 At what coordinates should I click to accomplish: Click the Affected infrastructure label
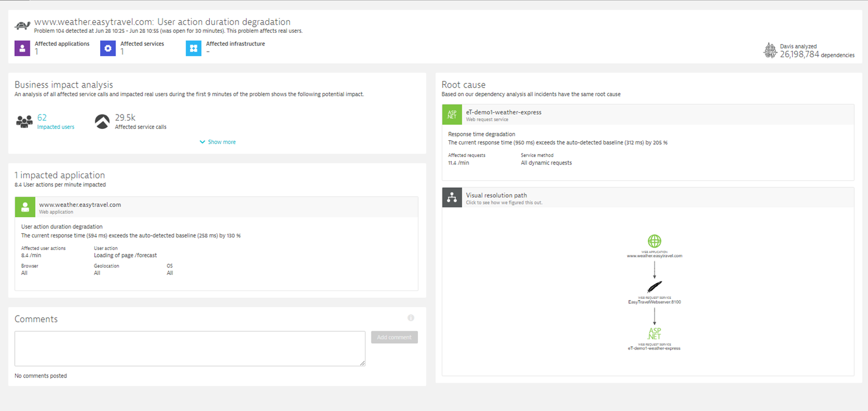tap(235, 44)
